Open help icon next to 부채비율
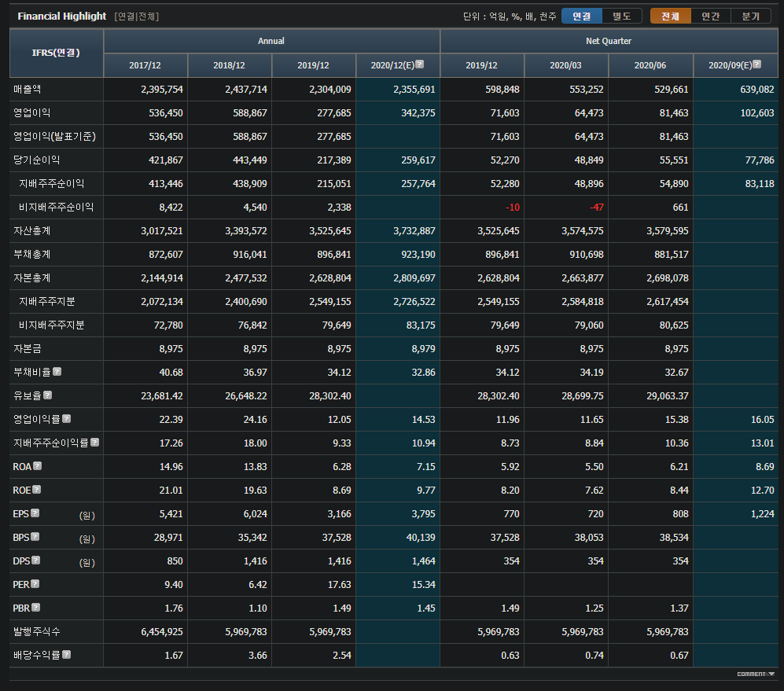Screen dimensions: 784x691 57,372
